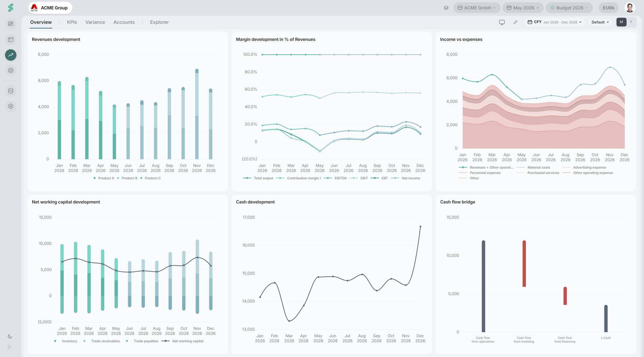Select the trending chart sidebar icon
644x357 pixels.
point(11,55)
